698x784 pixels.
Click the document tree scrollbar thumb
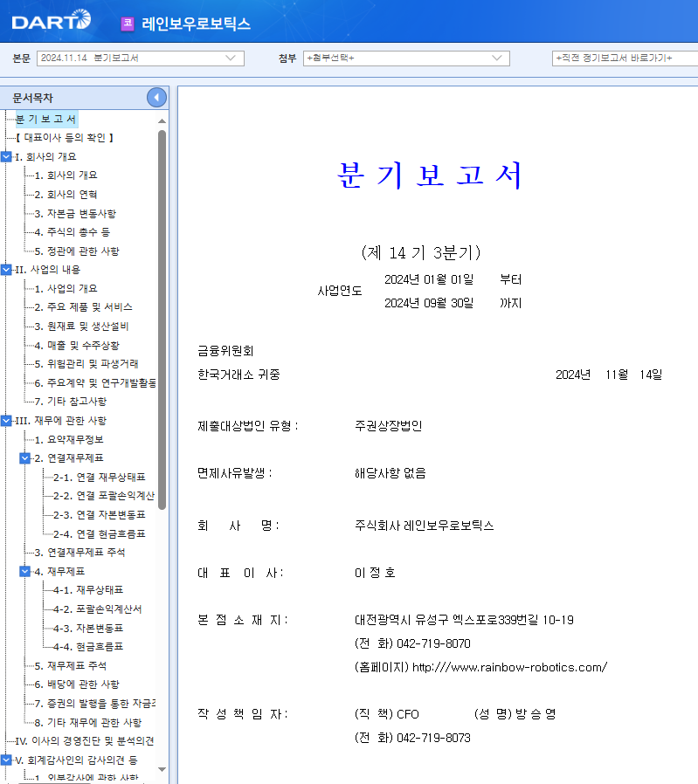point(162,320)
